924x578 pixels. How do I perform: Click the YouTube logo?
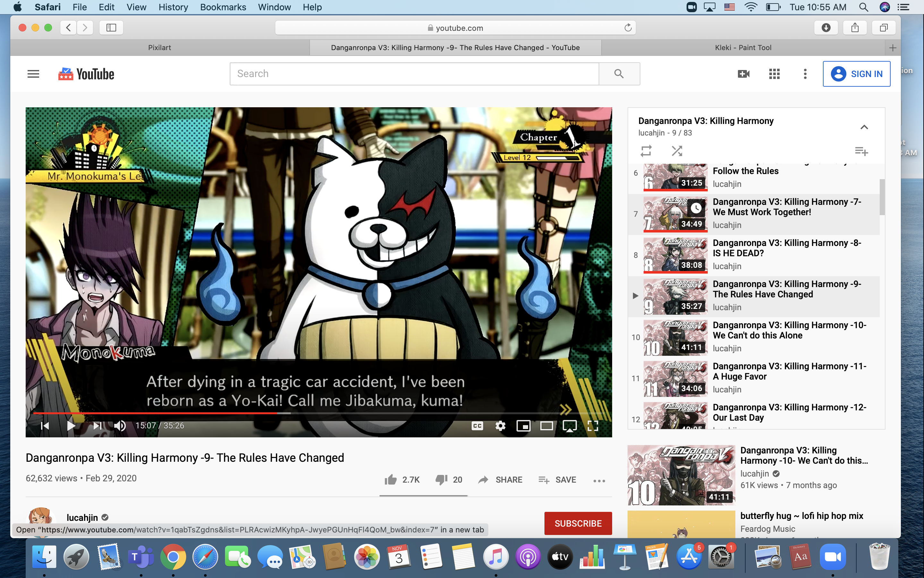[x=86, y=74]
